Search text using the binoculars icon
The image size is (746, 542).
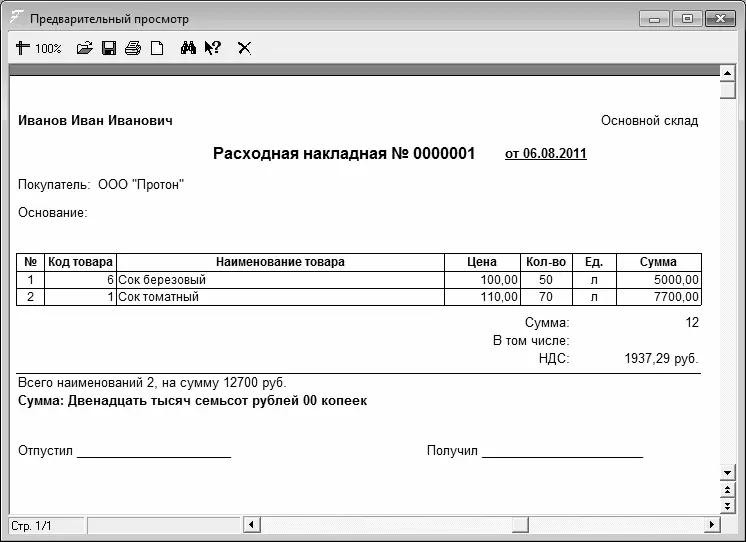point(188,48)
